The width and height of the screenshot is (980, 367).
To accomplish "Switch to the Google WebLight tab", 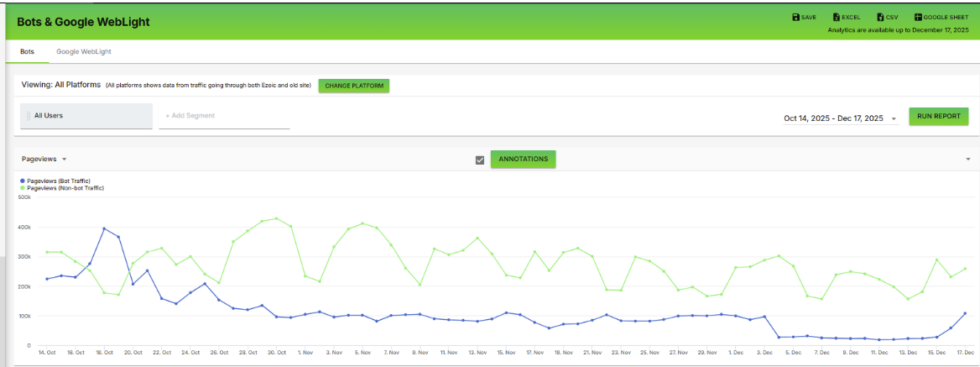I will click(x=84, y=52).
